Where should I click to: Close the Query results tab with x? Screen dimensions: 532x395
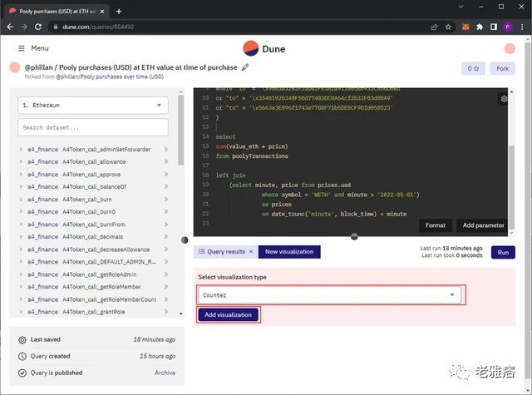tap(251, 251)
